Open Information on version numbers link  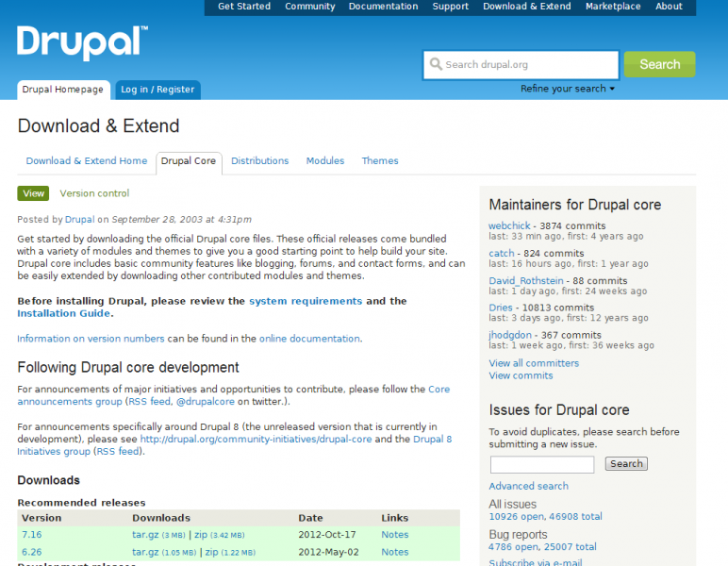click(x=91, y=339)
